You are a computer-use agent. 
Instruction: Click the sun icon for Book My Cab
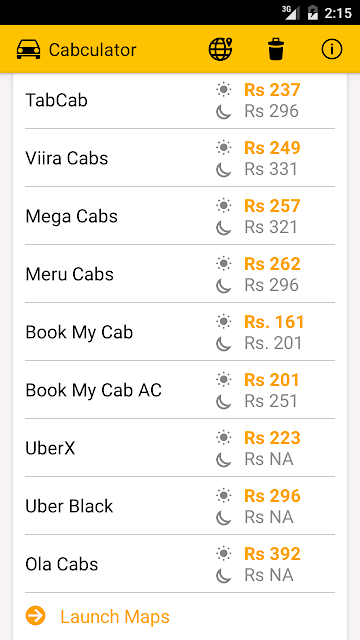(x=224, y=322)
